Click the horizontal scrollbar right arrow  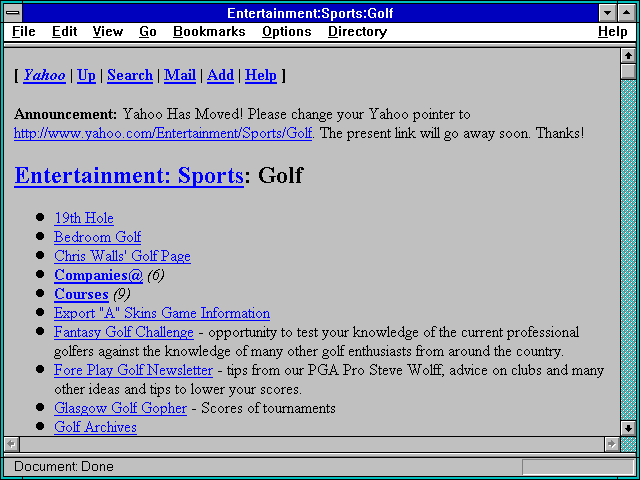click(x=611, y=444)
